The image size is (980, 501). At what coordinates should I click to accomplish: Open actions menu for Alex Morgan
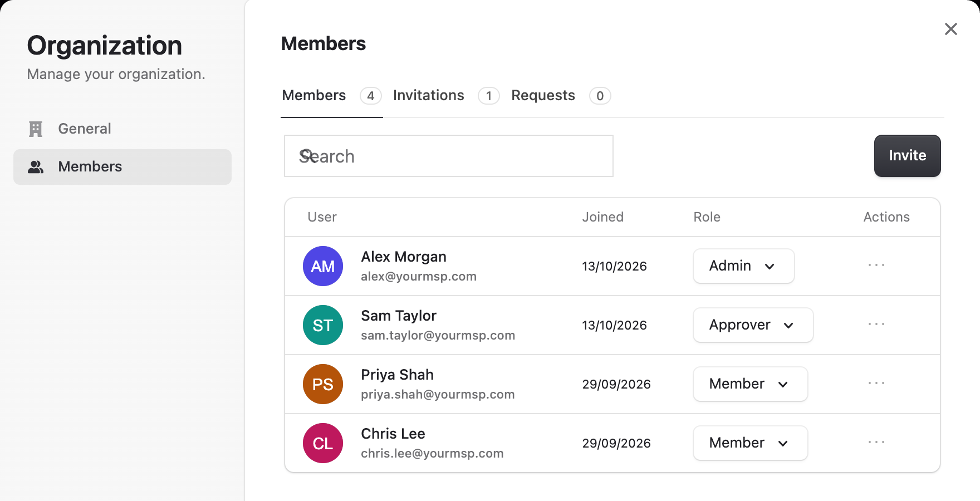pyautogui.click(x=876, y=266)
